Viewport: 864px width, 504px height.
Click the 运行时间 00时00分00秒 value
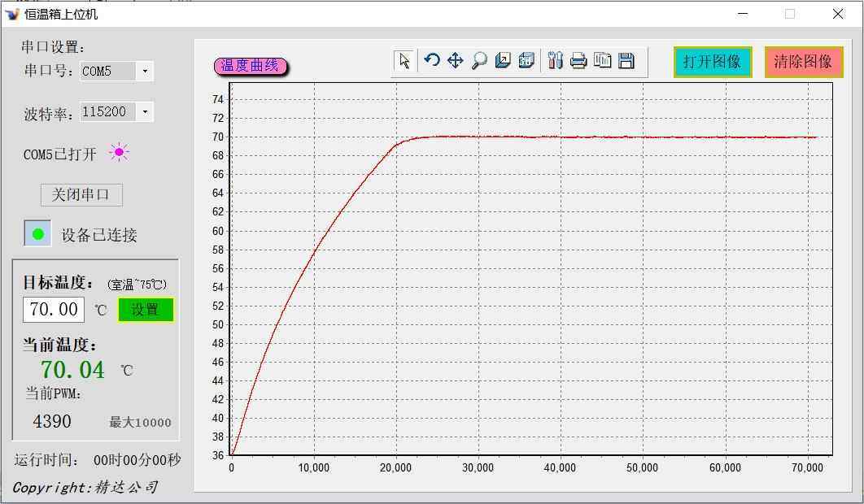click(x=137, y=460)
